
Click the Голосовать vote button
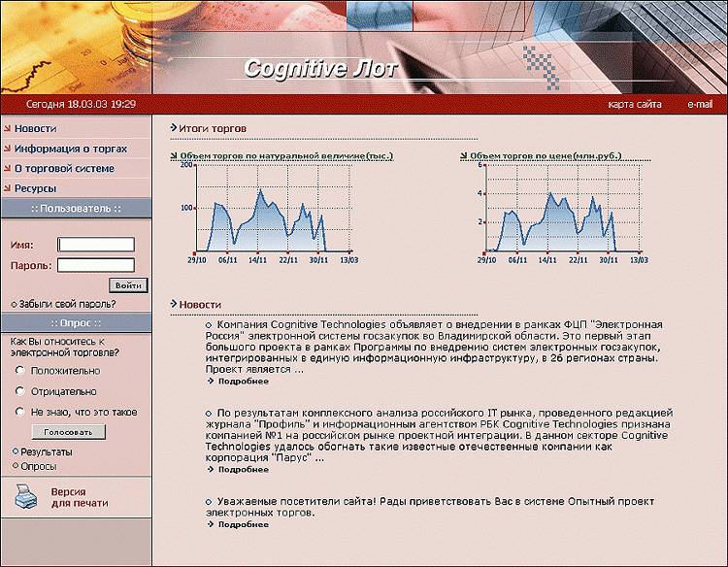tap(69, 432)
